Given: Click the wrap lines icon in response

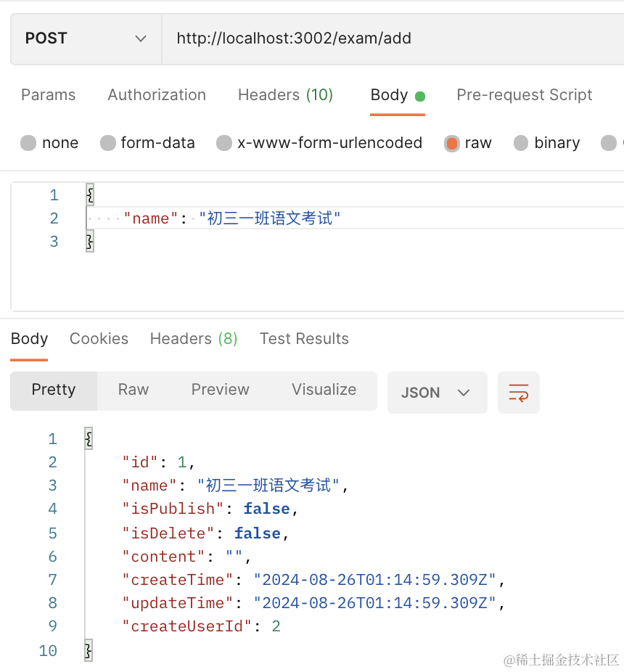Looking at the screenshot, I should [518, 393].
